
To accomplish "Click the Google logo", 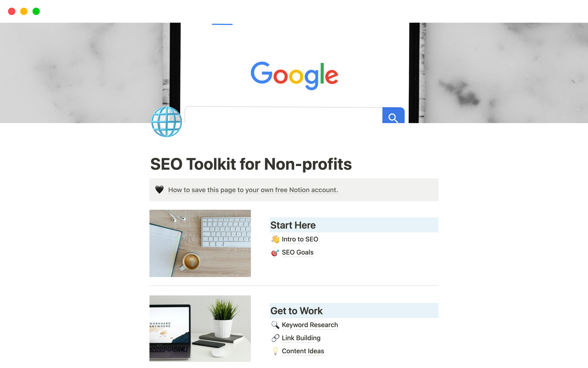I will pyautogui.click(x=293, y=75).
